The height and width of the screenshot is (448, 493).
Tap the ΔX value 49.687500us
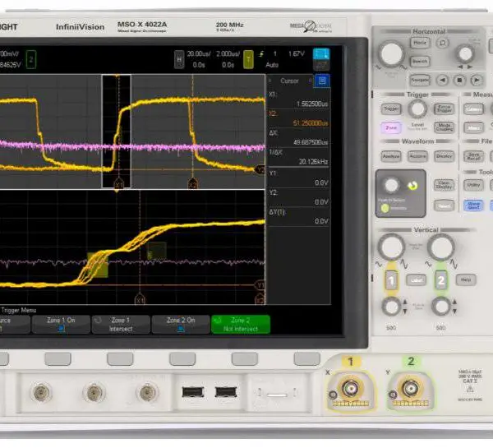pyautogui.click(x=311, y=142)
